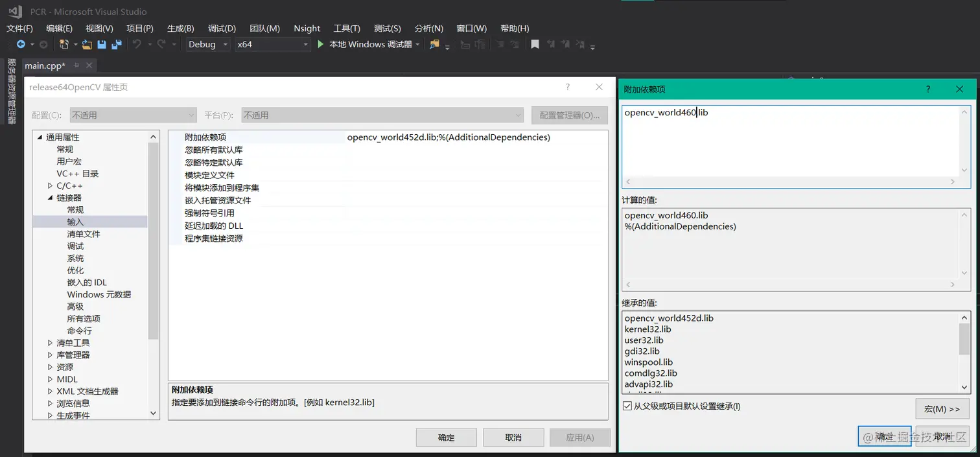980x457 pixels.
Task: Confirm with 确定 in 附加依赖项 dialog
Action: 885,436
